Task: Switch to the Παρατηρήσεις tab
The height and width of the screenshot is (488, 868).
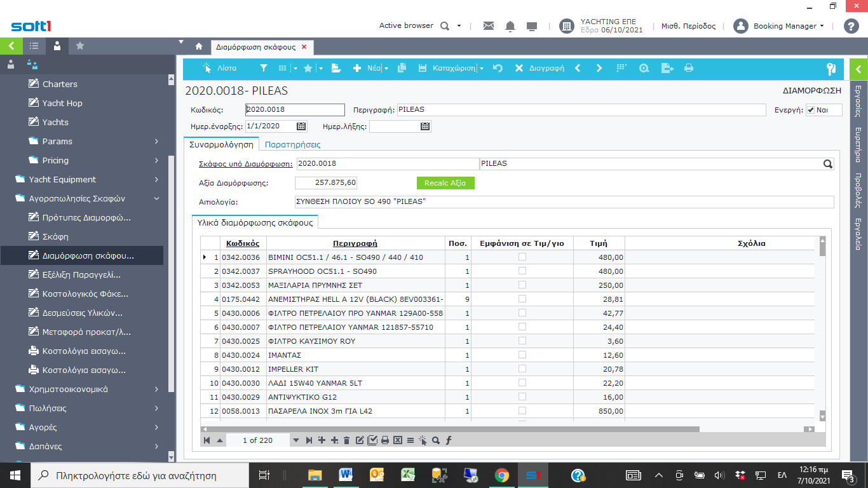Action: point(292,144)
